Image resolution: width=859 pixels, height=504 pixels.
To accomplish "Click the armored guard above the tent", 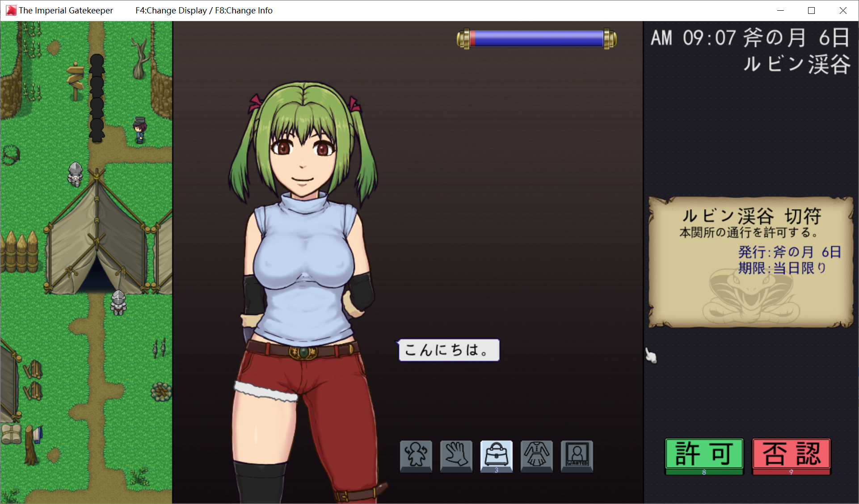I will pyautogui.click(x=75, y=174).
